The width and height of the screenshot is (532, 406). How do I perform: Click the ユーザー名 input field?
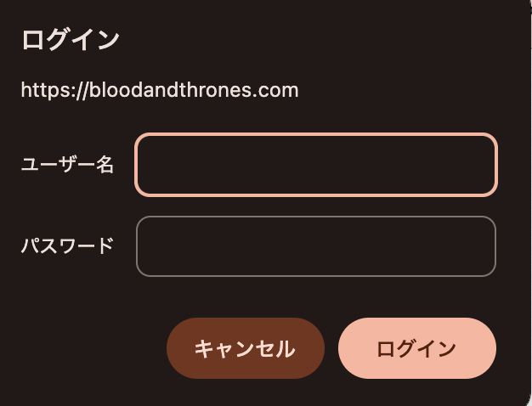pos(315,165)
